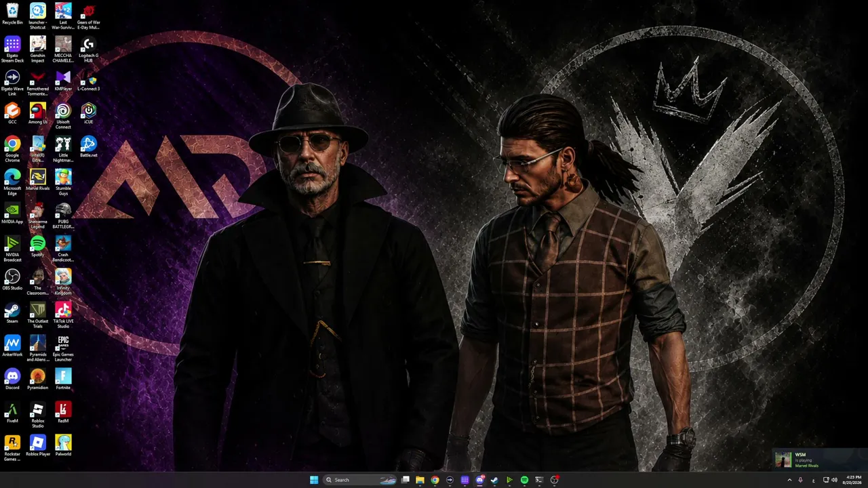Screen dimensions: 868x488
Task: Select the Spotify desktop shortcut
Action: [x=38, y=247]
